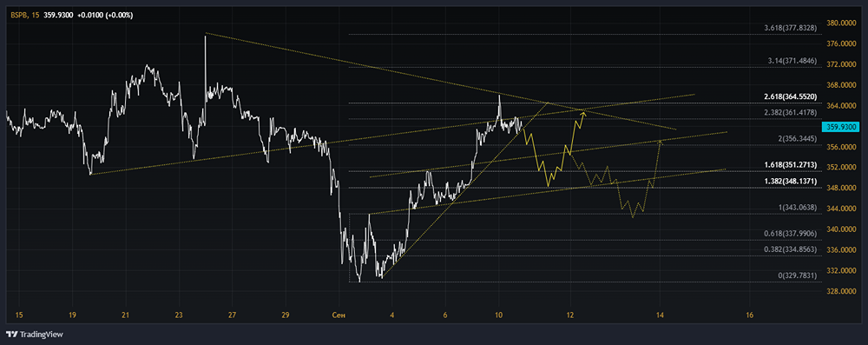Click 356.0000 on the price axis

pos(840,147)
